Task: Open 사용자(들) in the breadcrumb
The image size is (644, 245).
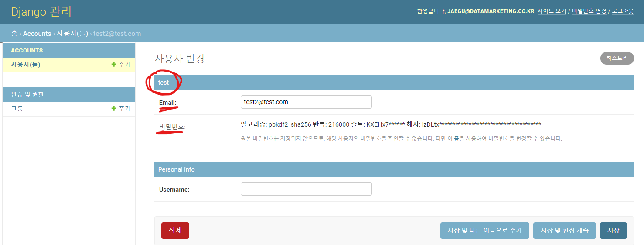Action: point(72,34)
